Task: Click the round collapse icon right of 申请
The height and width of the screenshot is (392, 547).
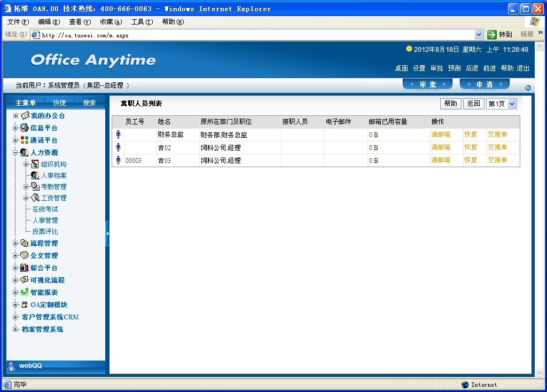Action: (x=528, y=88)
